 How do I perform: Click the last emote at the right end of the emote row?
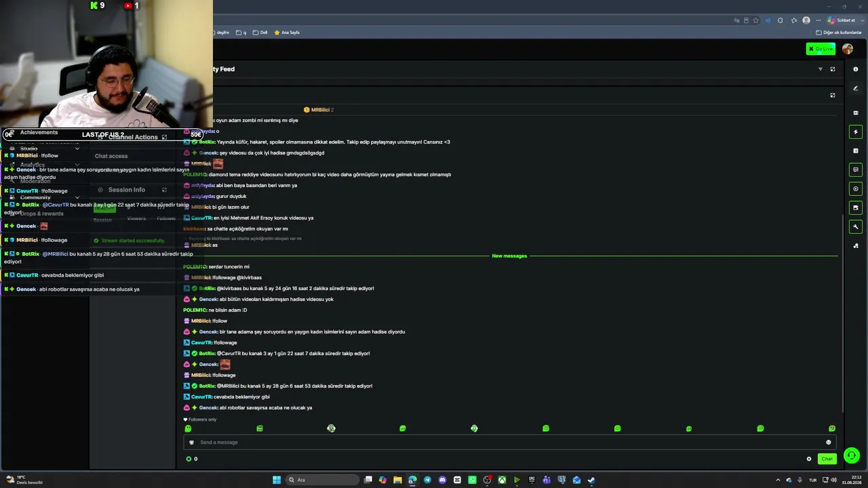click(832, 428)
